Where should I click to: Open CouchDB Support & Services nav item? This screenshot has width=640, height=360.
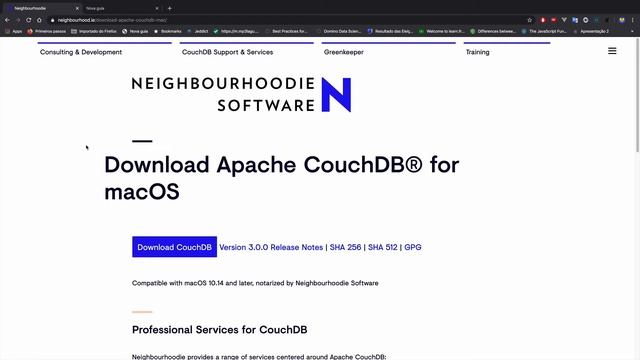(227, 52)
